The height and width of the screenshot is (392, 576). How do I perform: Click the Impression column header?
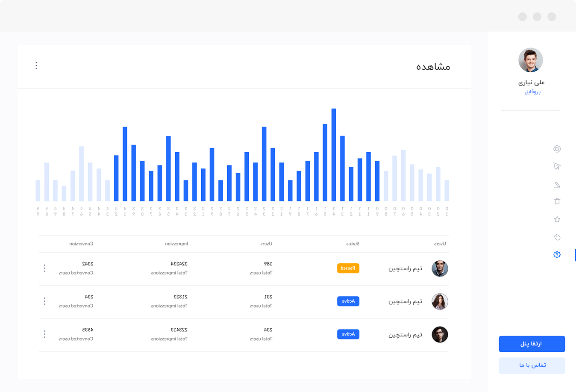[176, 244]
